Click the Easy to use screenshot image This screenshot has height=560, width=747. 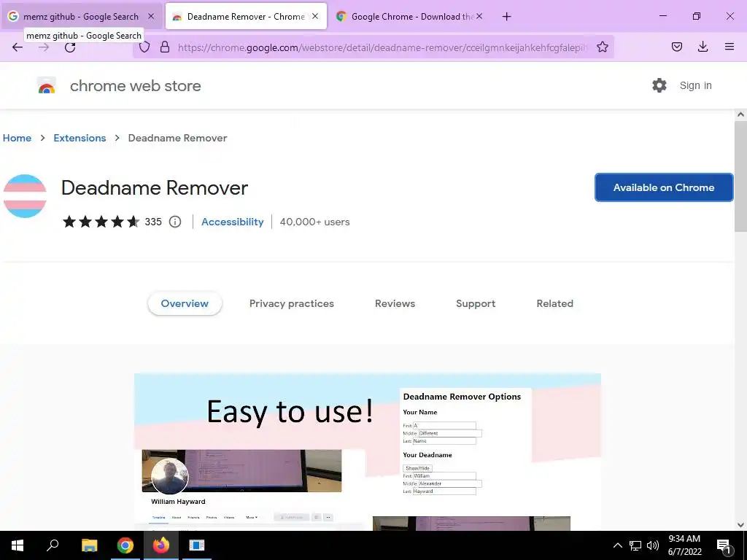pyautogui.click(x=368, y=452)
